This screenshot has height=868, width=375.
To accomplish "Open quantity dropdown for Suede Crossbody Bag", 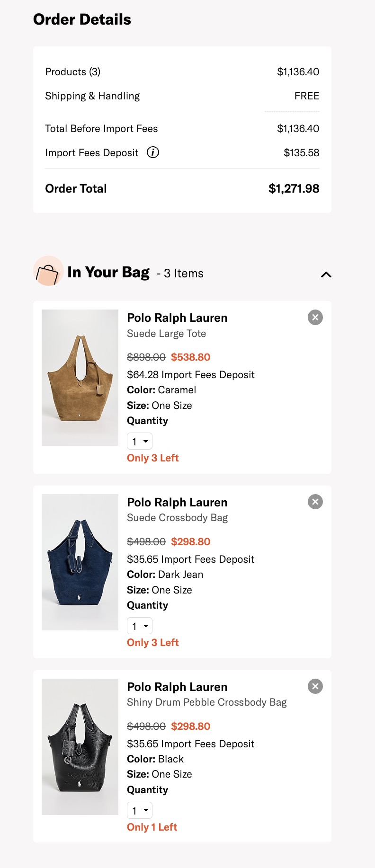I will tap(140, 626).
